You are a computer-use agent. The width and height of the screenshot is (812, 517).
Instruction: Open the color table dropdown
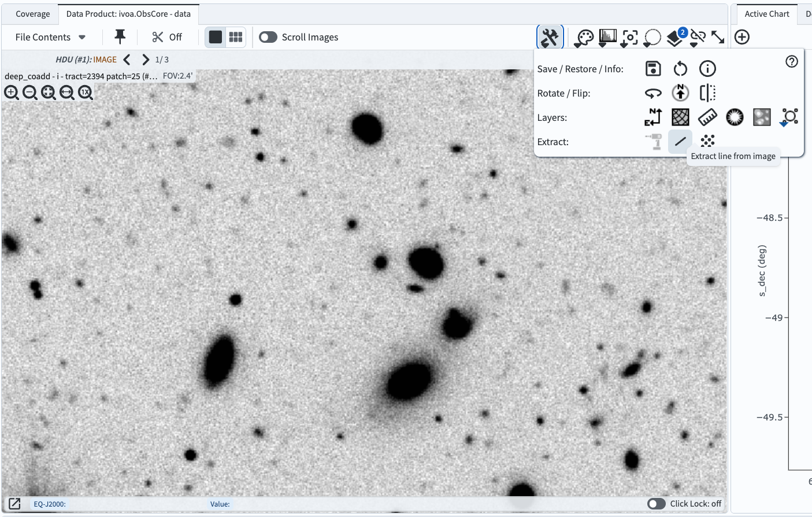tap(585, 38)
